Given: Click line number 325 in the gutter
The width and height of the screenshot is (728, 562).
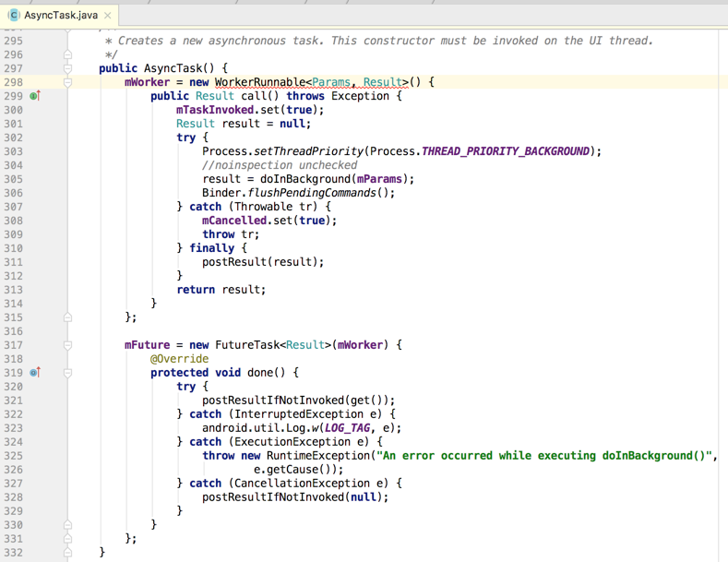Looking at the screenshot, I should pyautogui.click(x=14, y=456).
